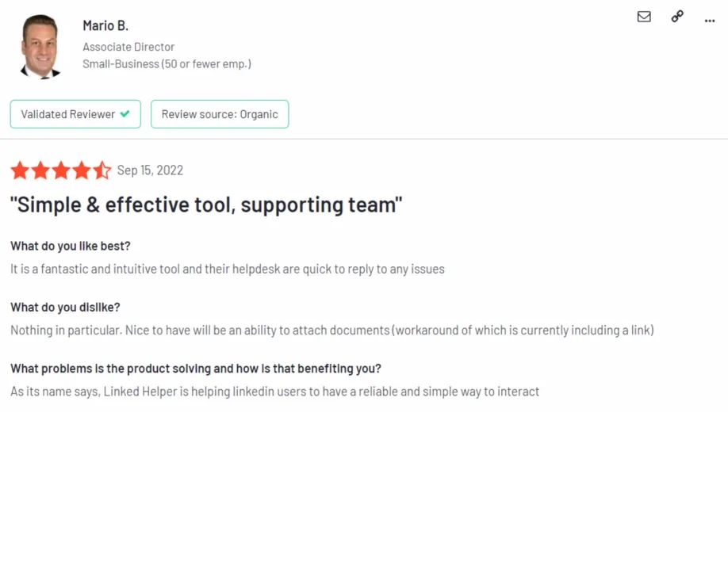Select the "What do you like best?" heading

point(71,246)
